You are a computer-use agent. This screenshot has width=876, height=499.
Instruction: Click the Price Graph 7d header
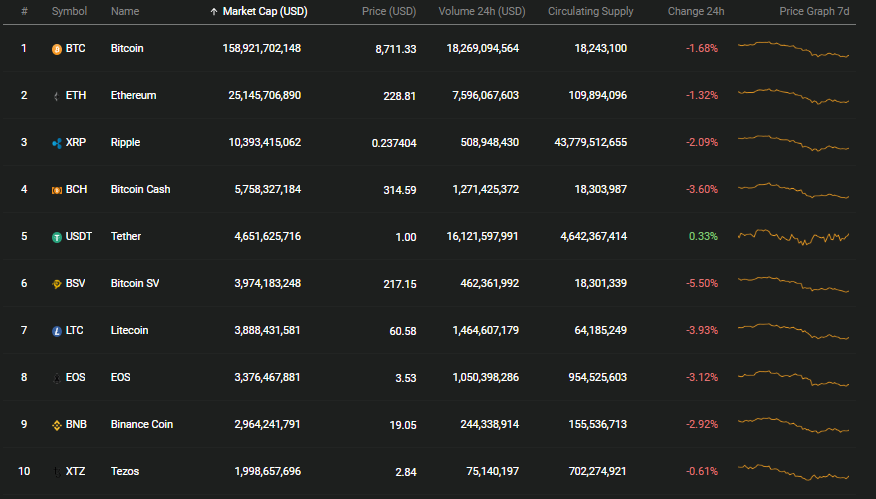(x=814, y=11)
